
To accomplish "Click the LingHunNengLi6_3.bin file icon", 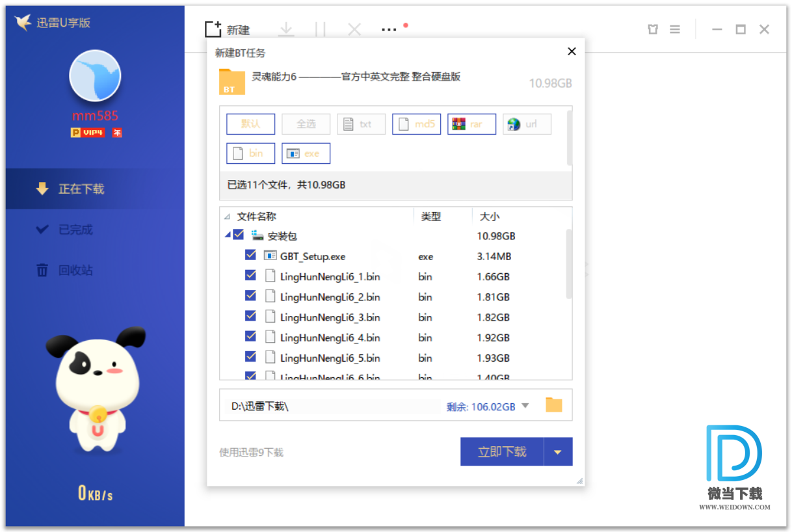I will coord(271,317).
